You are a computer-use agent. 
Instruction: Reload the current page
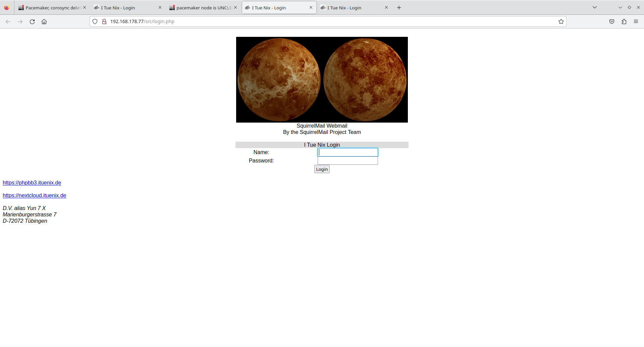tap(32, 21)
